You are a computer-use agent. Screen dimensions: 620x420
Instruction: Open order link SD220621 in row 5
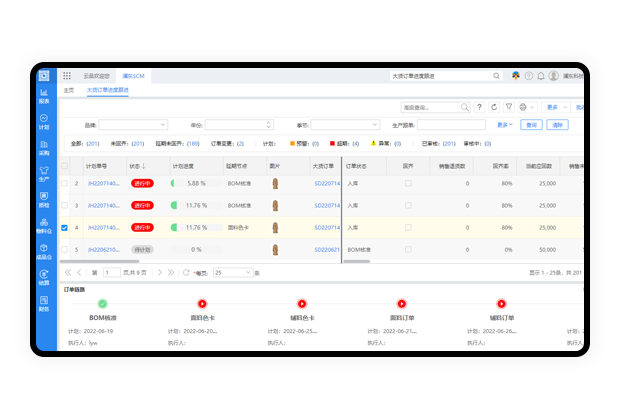click(x=326, y=249)
